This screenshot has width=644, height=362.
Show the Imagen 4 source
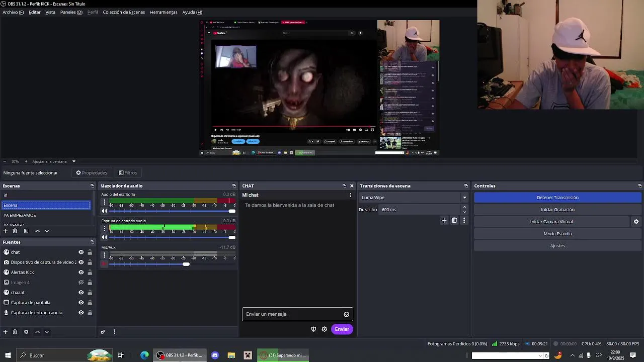81,283
